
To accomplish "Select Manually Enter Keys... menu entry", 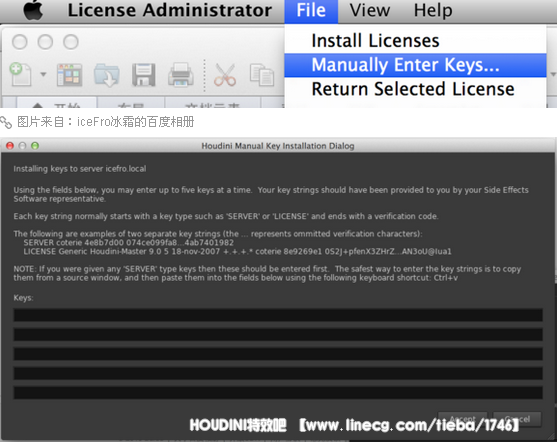I will (415, 65).
